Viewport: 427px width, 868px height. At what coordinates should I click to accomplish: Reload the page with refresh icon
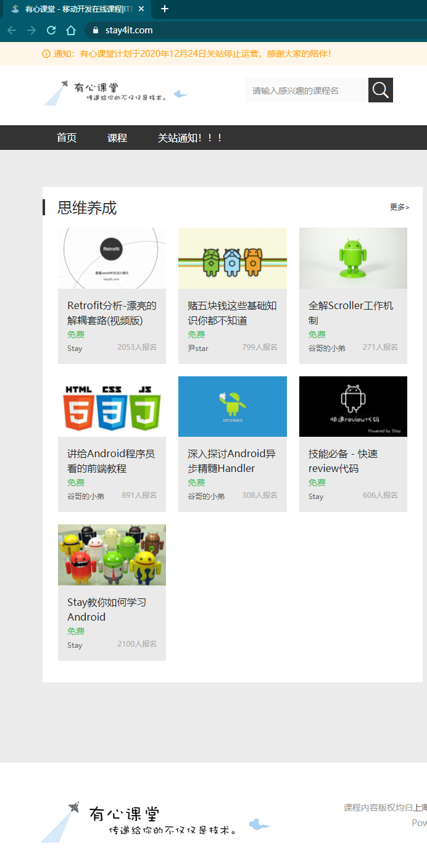pos(51,30)
